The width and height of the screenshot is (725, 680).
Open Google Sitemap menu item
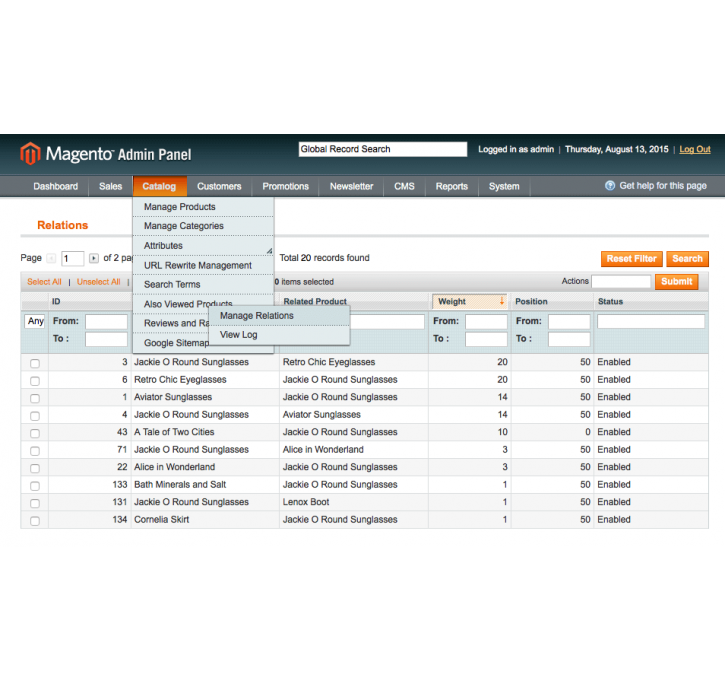[x=176, y=343]
